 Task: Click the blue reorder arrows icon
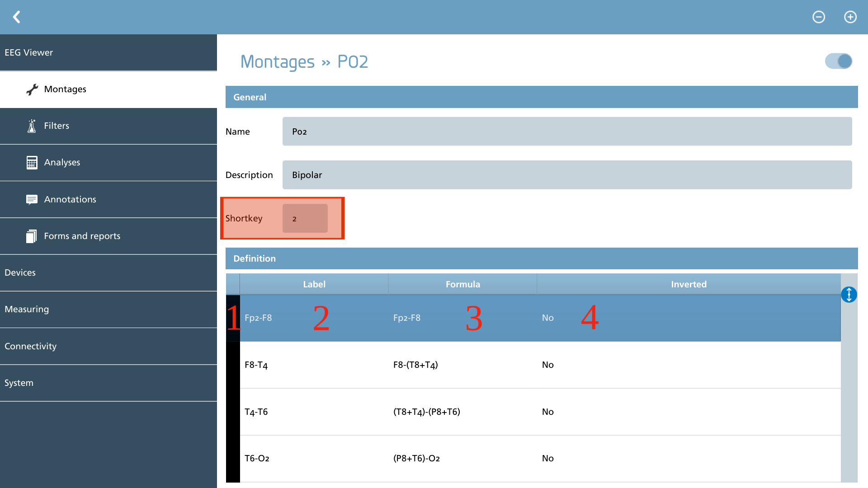coord(849,295)
